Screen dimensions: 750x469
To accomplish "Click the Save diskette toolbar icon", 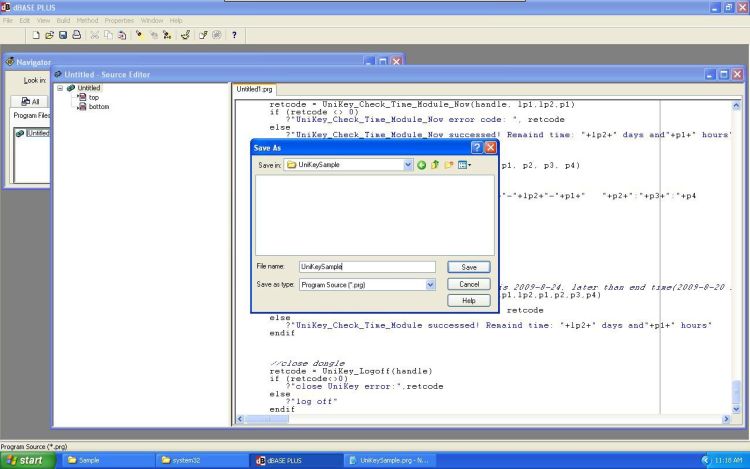I will pyautogui.click(x=63, y=35).
